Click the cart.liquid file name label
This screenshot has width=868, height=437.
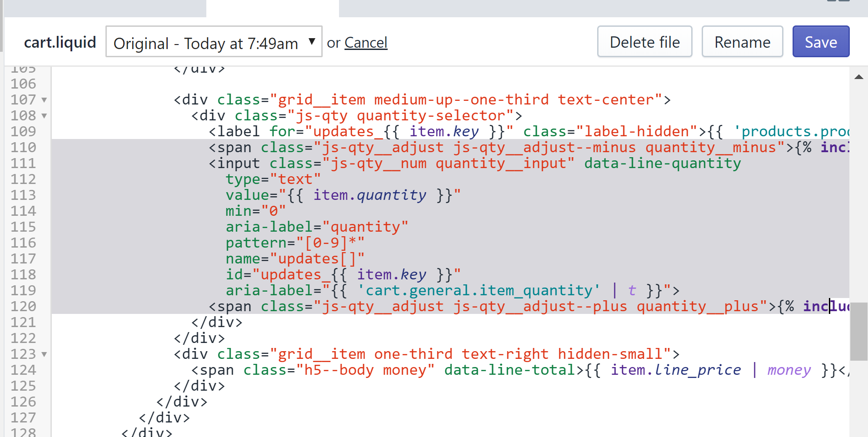tap(60, 42)
